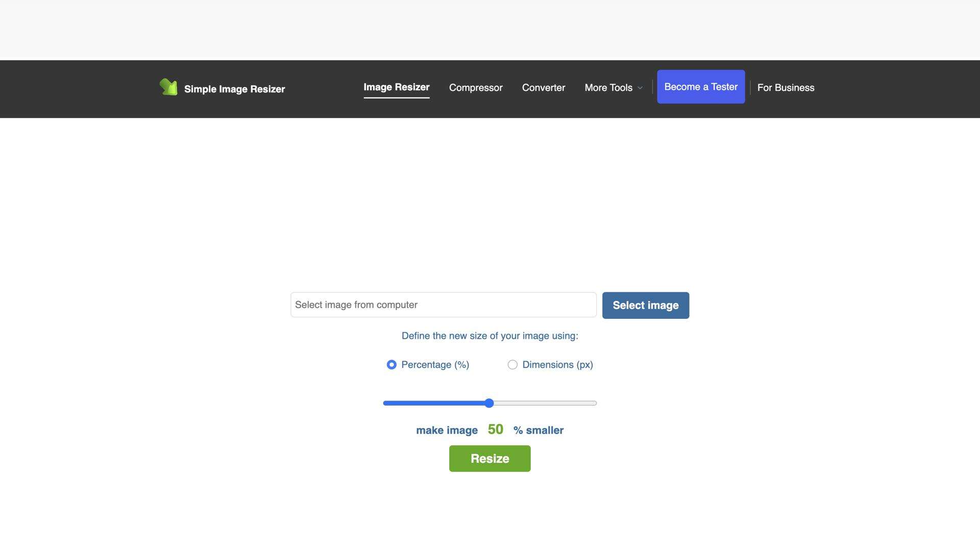Viewport: 980px width, 551px height.
Task: Click the chevron arrow beside More Tools
Action: 640,88
